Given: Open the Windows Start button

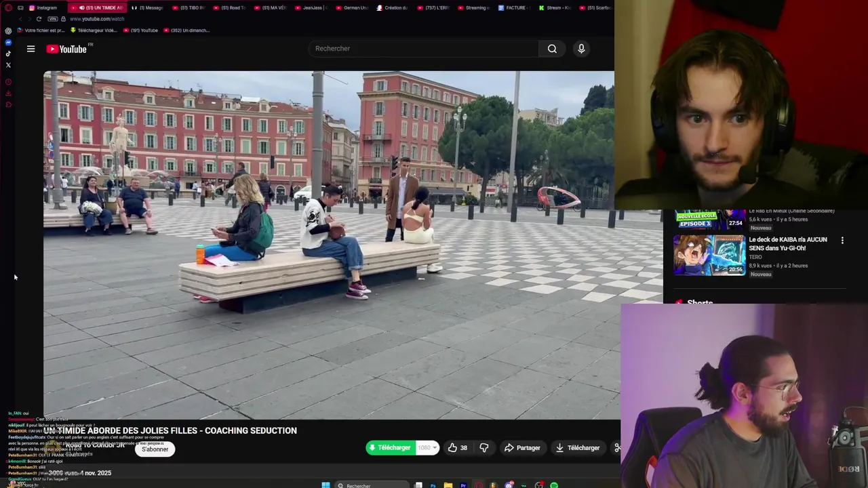Looking at the screenshot, I should (325, 485).
